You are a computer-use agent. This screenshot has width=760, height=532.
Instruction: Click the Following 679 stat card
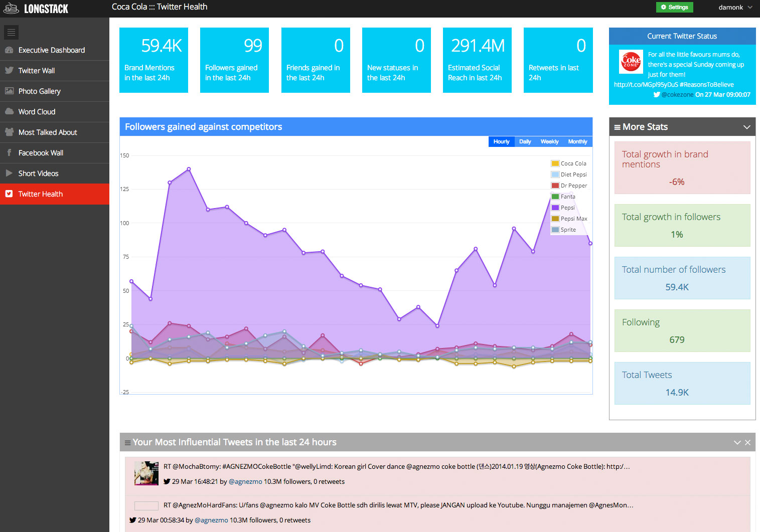point(682,331)
